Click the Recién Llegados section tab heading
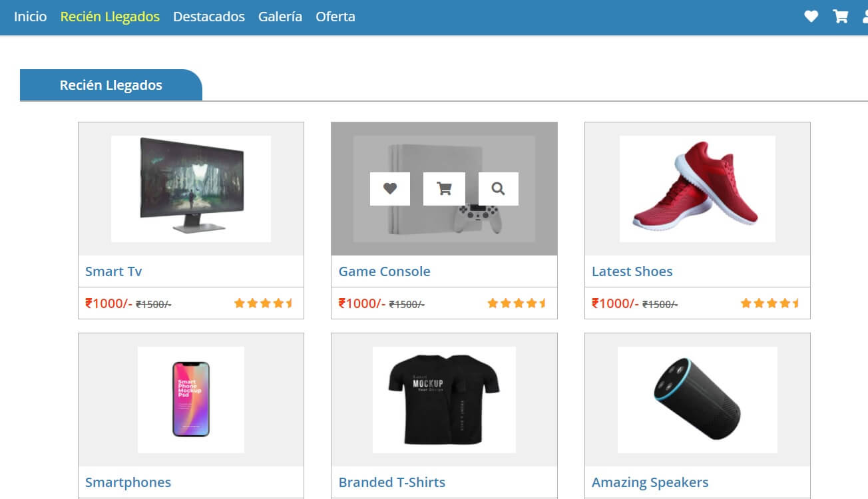 111,85
